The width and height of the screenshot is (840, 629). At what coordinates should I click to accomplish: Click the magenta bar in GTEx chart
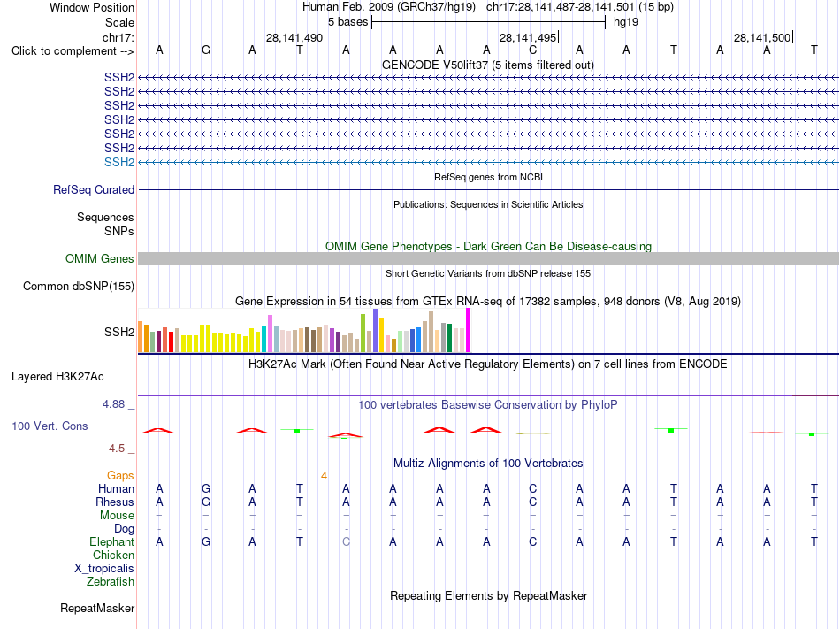(x=469, y=330)
